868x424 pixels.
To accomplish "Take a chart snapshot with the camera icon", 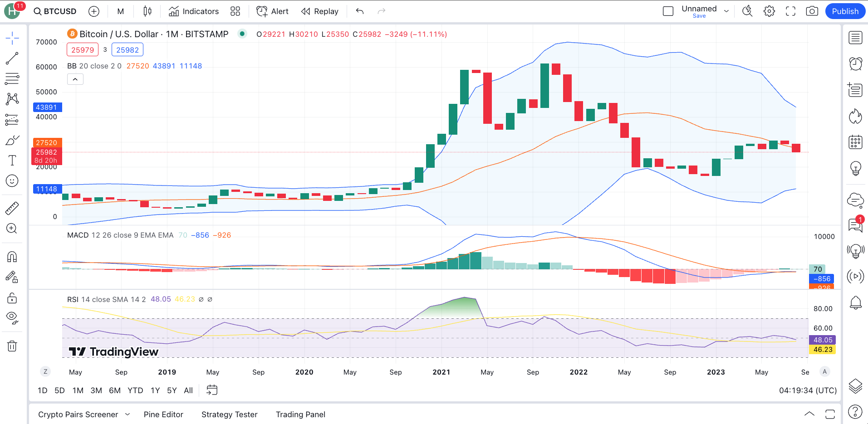I will [812, 11].
